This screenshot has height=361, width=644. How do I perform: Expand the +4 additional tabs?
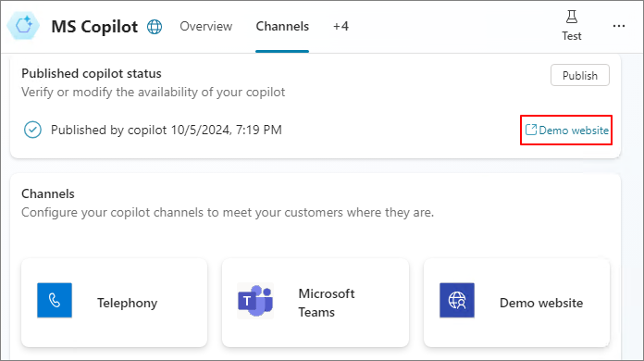(x=341, y=26)
